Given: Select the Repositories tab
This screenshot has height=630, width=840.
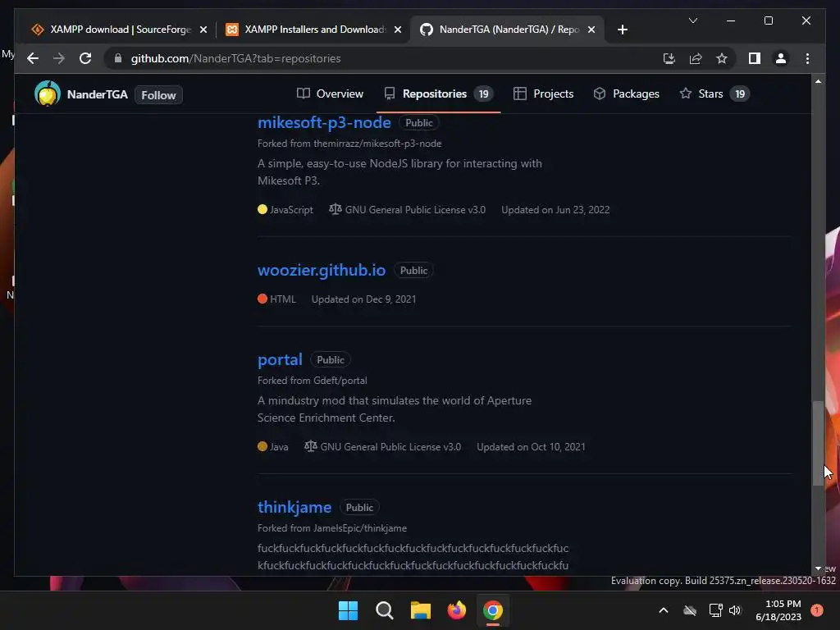Looking at the screenshot, I should click(x=438, y=94).
